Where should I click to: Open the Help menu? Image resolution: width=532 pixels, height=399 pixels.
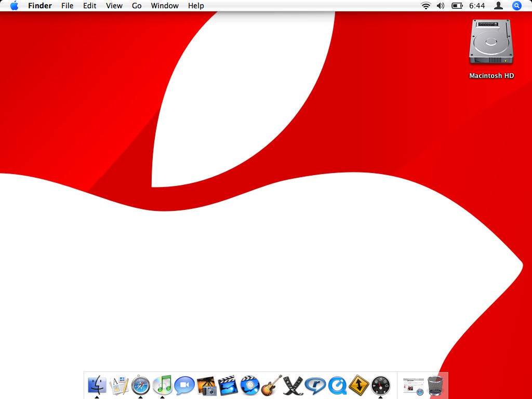pyautogui.click(x=196, y=6)
